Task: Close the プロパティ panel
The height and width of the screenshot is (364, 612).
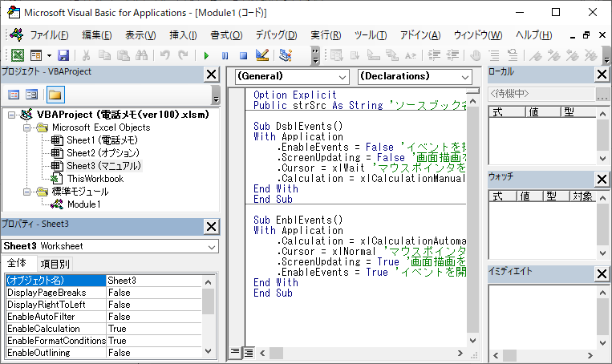Action: click(x=211, y=227)
